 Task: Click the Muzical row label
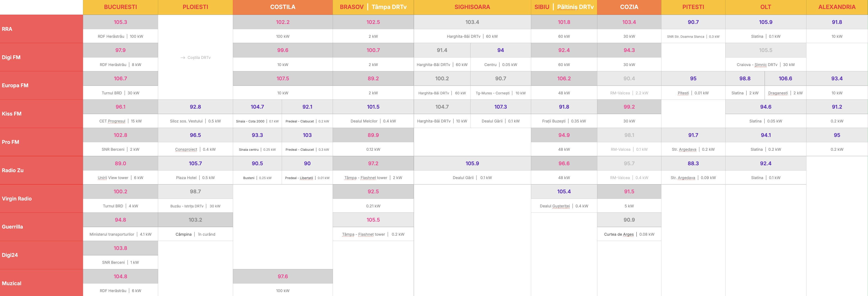(x=12, y=283)
